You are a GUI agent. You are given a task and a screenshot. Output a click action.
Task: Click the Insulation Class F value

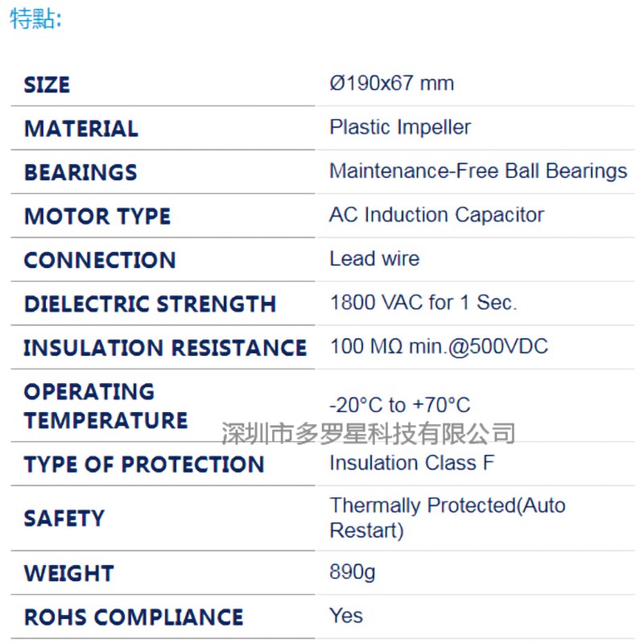[x=411, y=463]
